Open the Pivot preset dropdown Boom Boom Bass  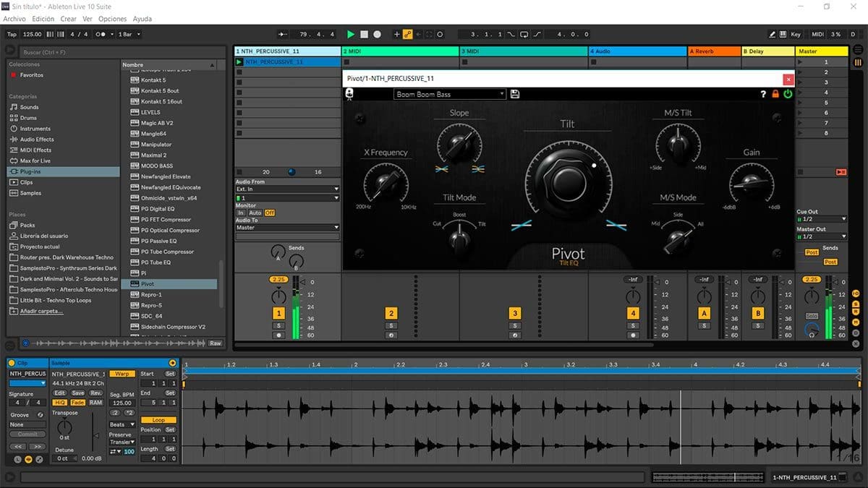tap(450, 94)
